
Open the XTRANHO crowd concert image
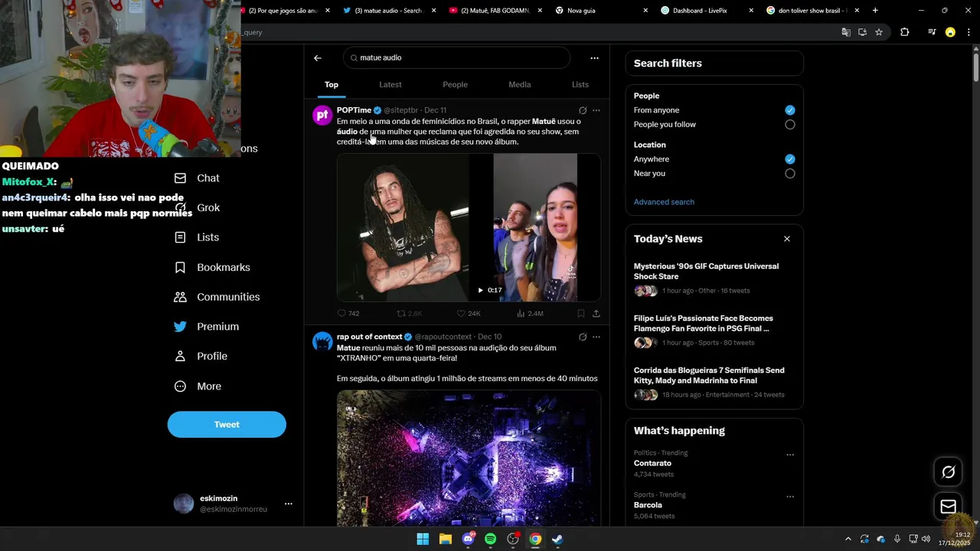pos(469,458)
